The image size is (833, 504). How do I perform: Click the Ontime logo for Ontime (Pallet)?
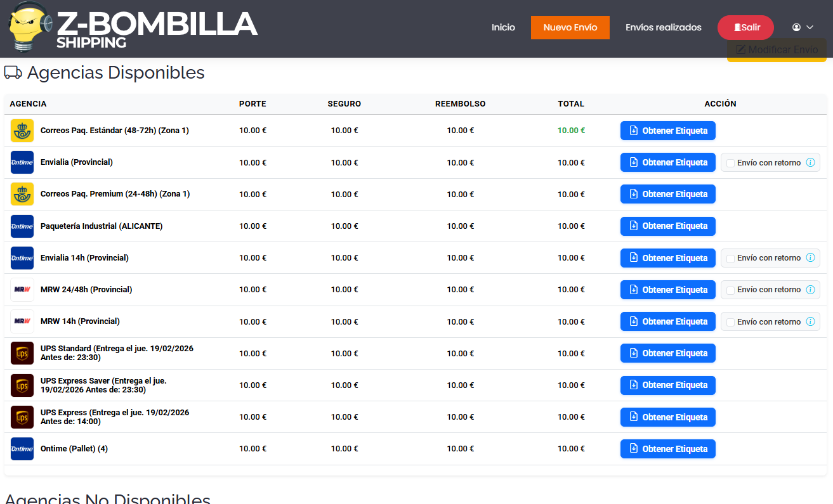[x=22, y=449]
